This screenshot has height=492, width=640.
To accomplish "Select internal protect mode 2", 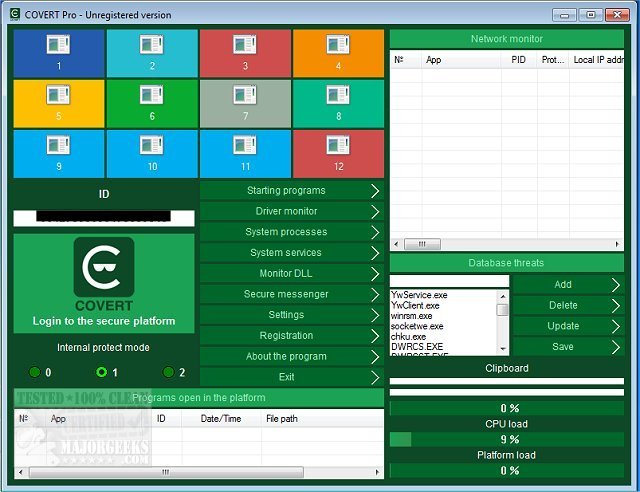I will [168, 372].
